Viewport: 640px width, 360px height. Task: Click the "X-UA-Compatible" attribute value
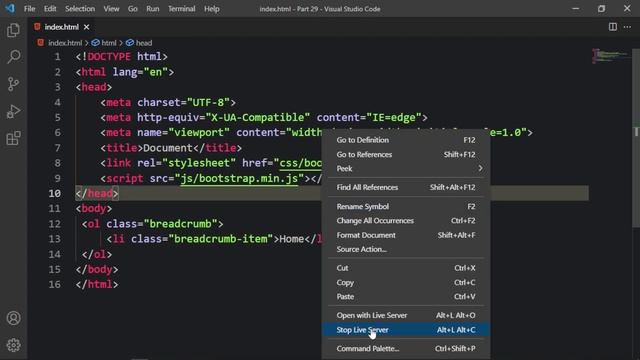258,118
